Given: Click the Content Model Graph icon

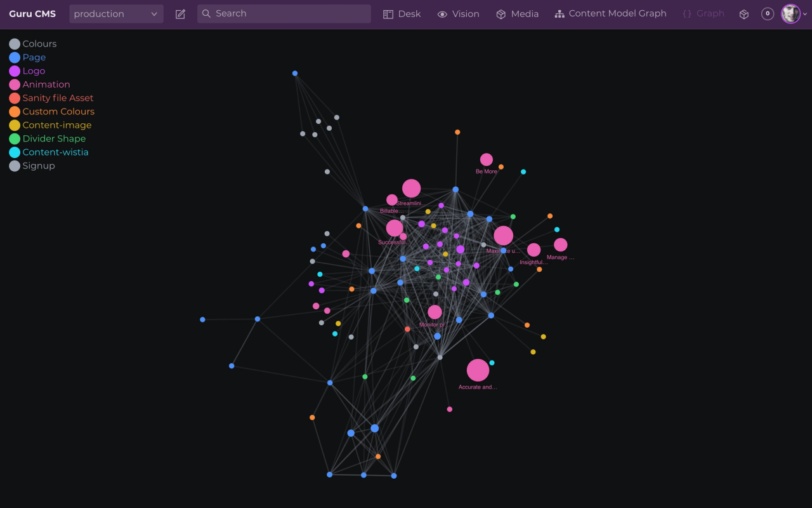Looking at the screenshot, I should 560,13.
